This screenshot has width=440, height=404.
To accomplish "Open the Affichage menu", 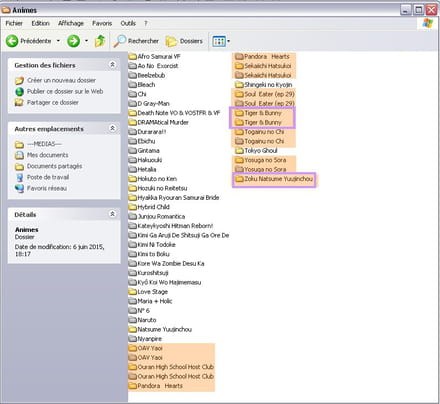I will [71, 23].
